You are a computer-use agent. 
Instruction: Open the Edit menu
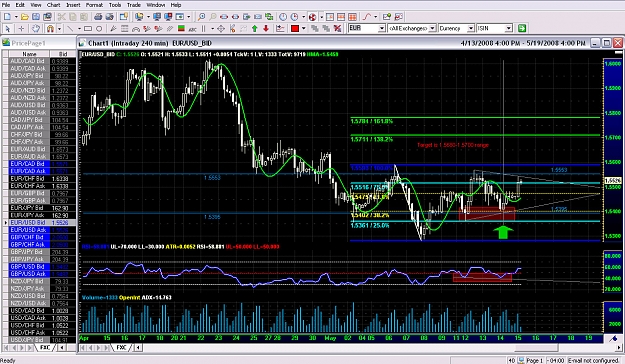click(20, 5)
